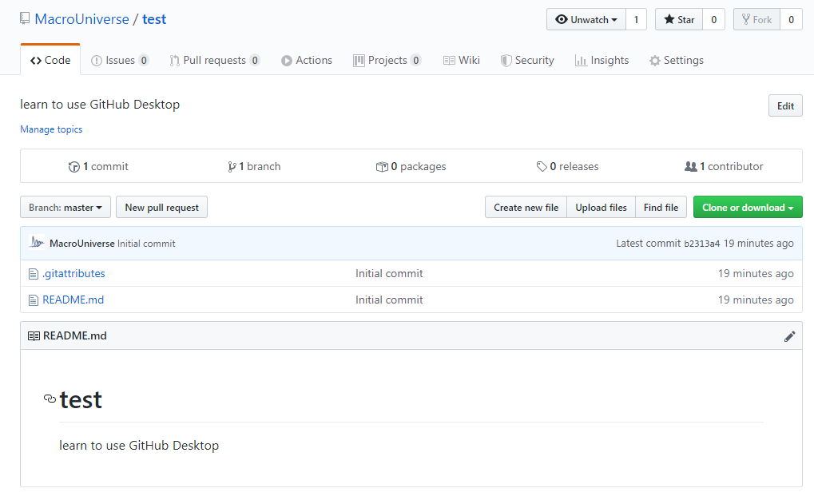Click the file icon next to README.md
This screenshot has height=504, width=814.
(34, 300)
